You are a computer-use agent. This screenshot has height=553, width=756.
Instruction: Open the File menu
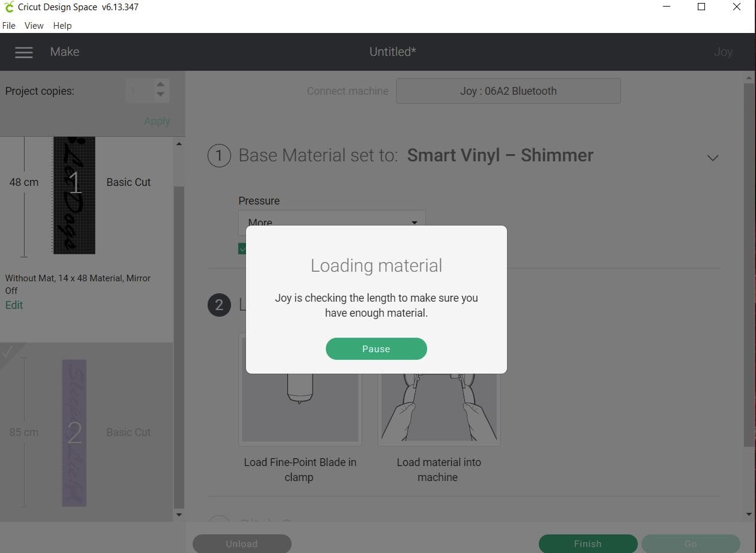9,26
